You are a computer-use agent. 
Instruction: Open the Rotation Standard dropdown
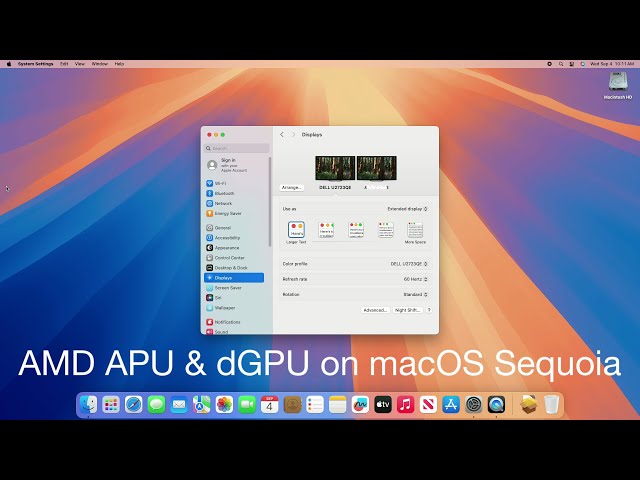click(x=415, y=294)
